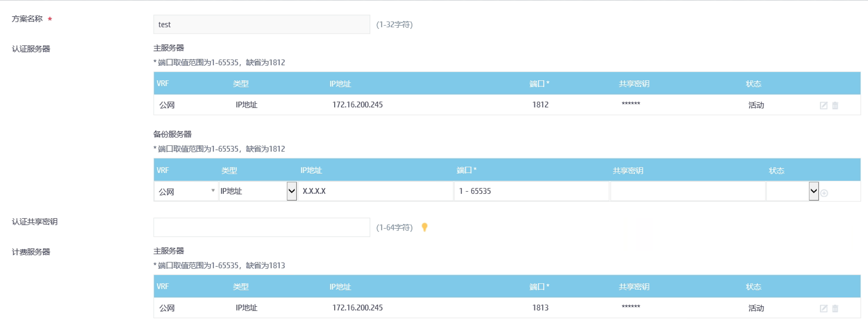Click IP 172.16.200.245 in authentication server table

(x=357, y=105)
